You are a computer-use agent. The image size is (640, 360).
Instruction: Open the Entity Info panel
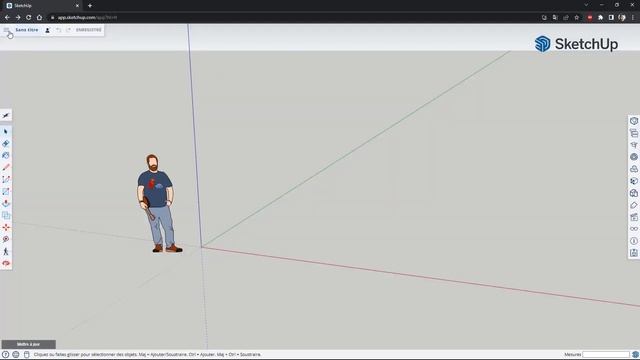click(634, 121)
